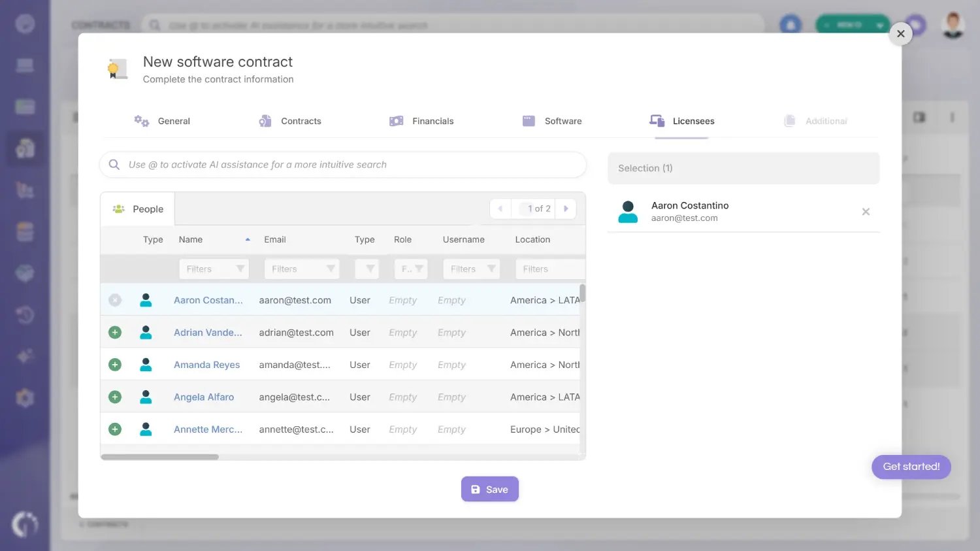This screenshot has height=551, width=980.
Task: Remove Aaron Costantino from selection panel
Action: [866, 212]
